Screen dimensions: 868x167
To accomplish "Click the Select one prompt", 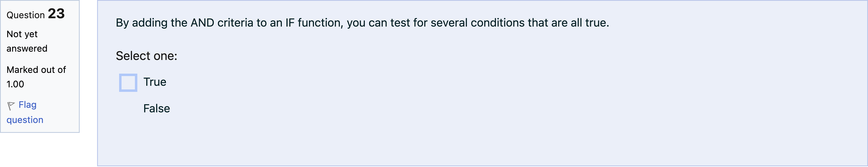I will pyautogui.click(x=147, y=56).
